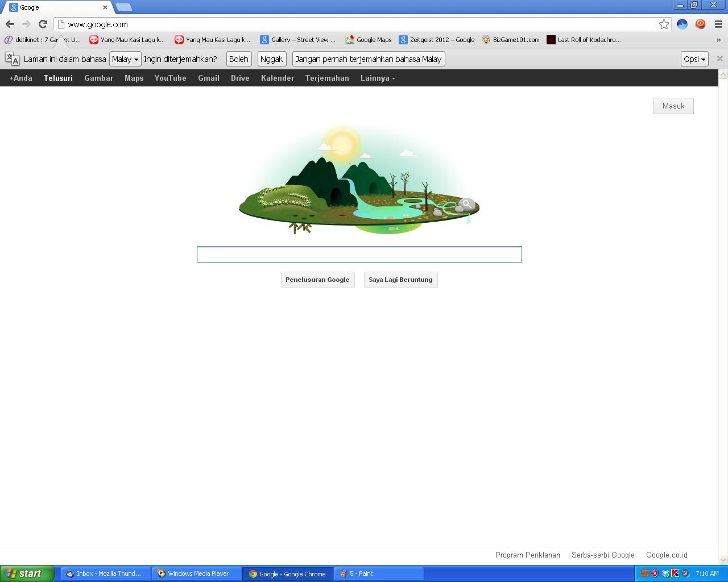The width and height of the screenshot is (728, 582).
Task: Click the red security shield tray icon
Action: (x=655, y=573)
